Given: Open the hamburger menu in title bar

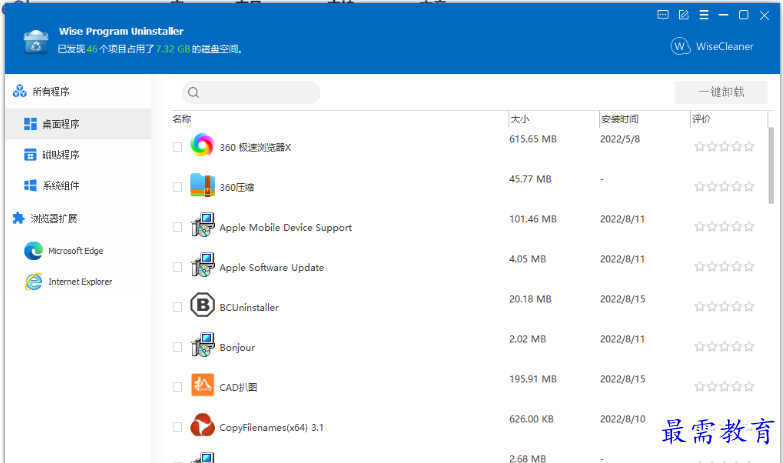Looking at the screenshot, I should pos(704,15).
